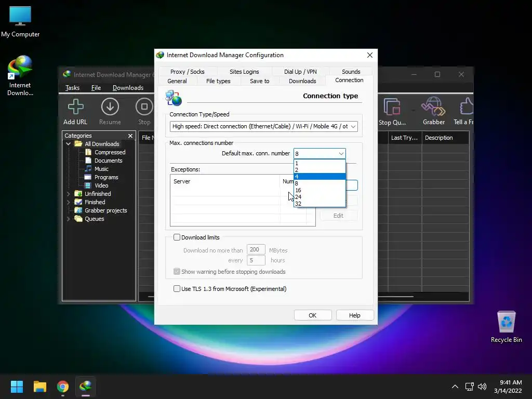The image size is (532, 399).
Task: Open the taskbar clock showing 9:41 AM
Action: coord(508,387)
